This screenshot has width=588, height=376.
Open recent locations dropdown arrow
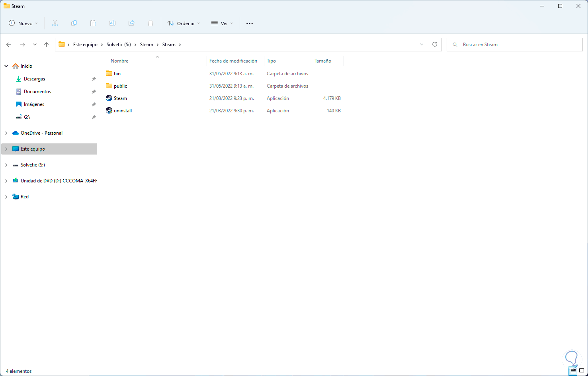[x=35, y=45]
